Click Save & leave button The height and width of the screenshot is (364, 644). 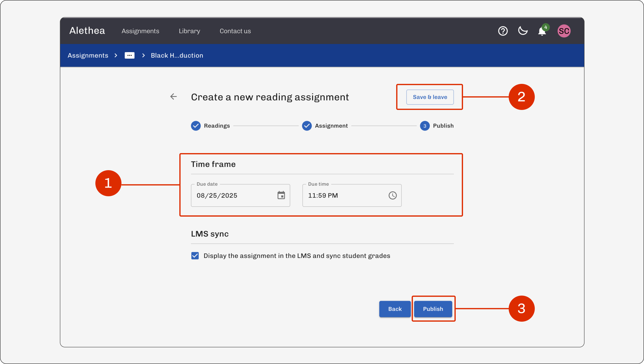click(430, 97)
